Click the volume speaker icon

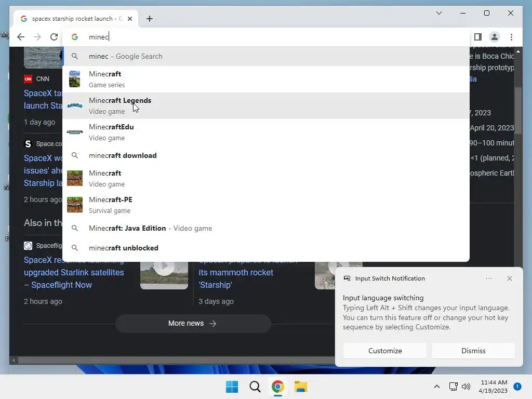click(466, 387)
